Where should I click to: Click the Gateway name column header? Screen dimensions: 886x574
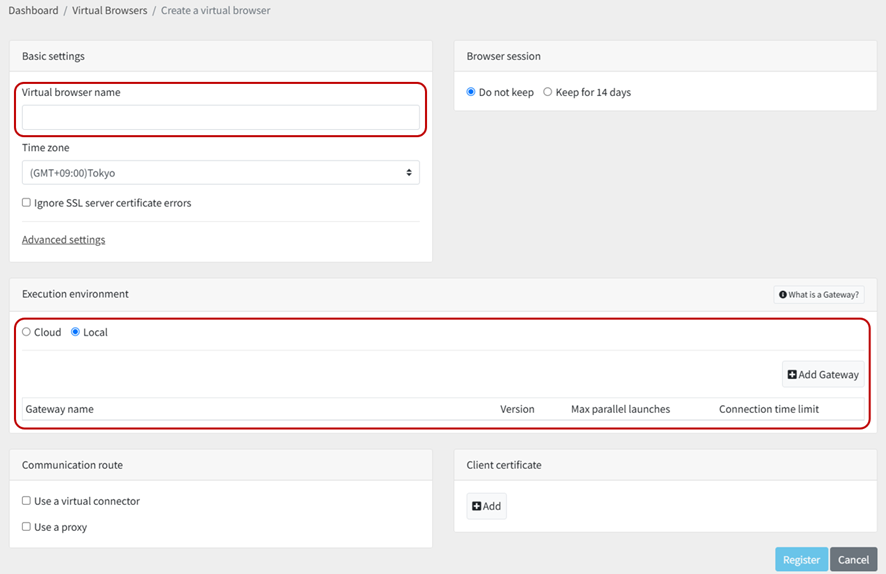(59, 409)
